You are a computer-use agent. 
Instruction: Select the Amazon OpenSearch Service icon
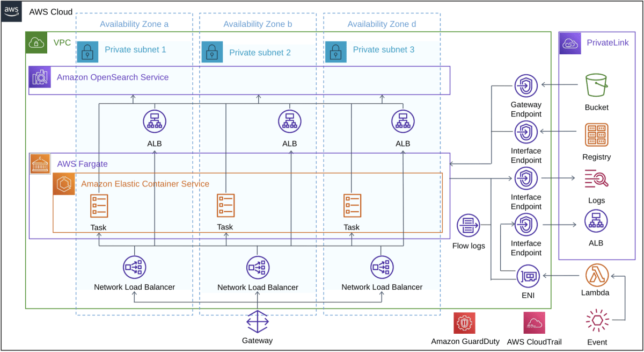point(40,77)
